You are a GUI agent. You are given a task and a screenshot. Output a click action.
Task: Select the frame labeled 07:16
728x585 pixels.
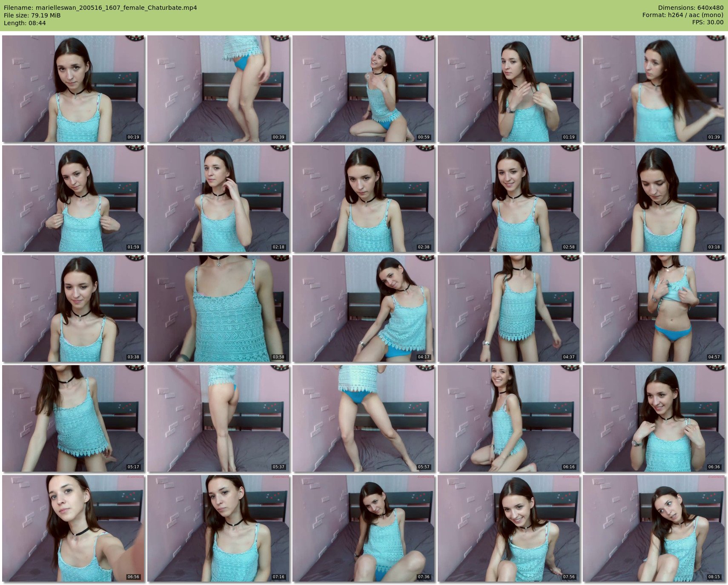point(218,528)
